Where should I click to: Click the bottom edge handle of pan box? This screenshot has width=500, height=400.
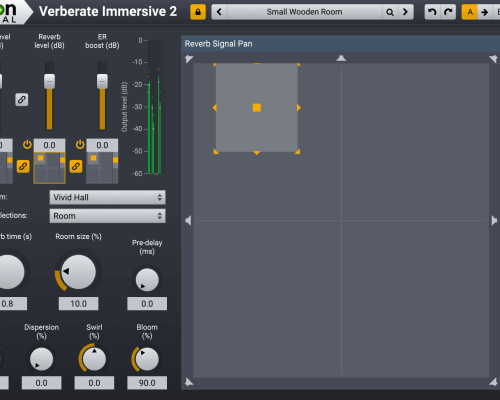click(257, 153)
